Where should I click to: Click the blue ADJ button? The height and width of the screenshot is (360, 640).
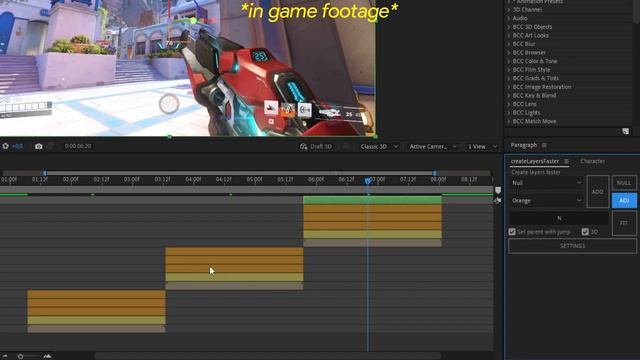(624, 200)
